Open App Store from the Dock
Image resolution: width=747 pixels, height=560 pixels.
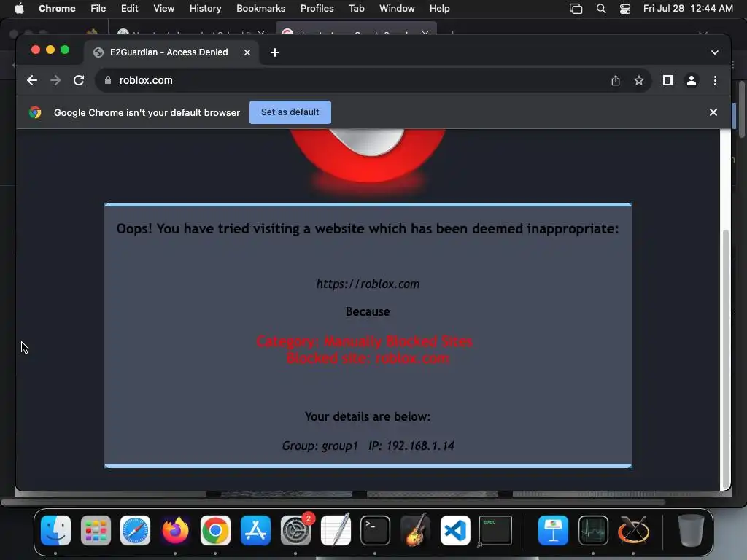click(255, 530)
